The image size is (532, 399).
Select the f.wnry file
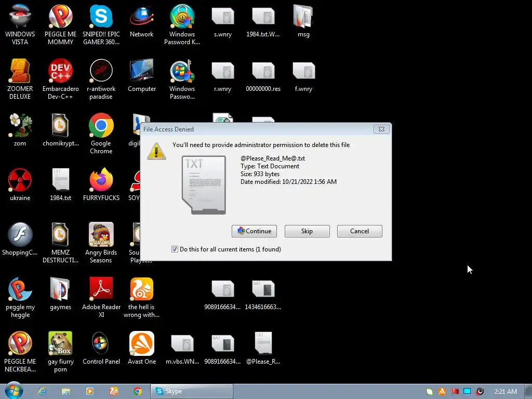click(x=303, y=77)
